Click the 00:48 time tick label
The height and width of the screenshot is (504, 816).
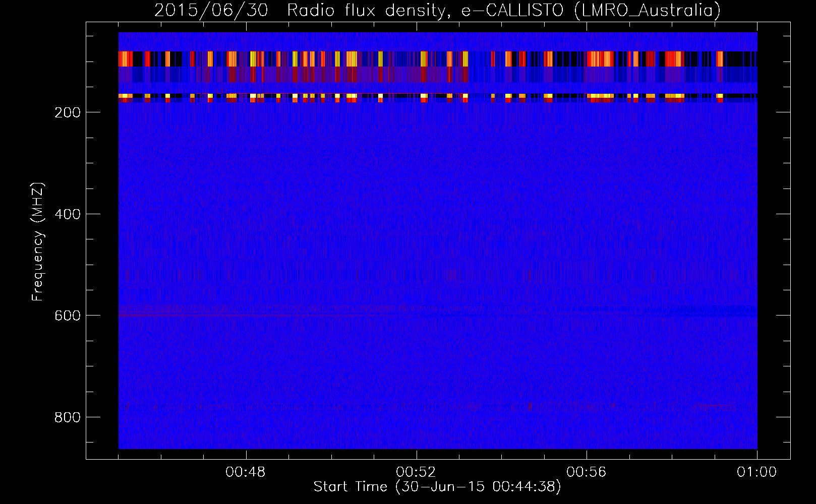[x=246, y=472]
